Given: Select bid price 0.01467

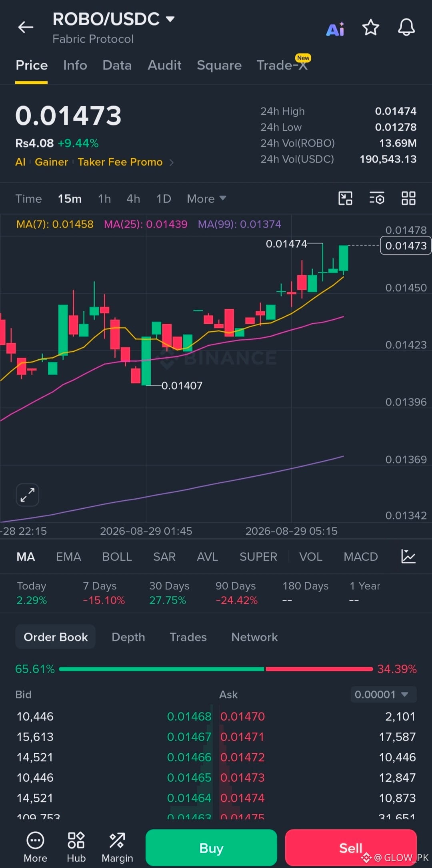Looking at the screenshot, I should tap(189, 737).
